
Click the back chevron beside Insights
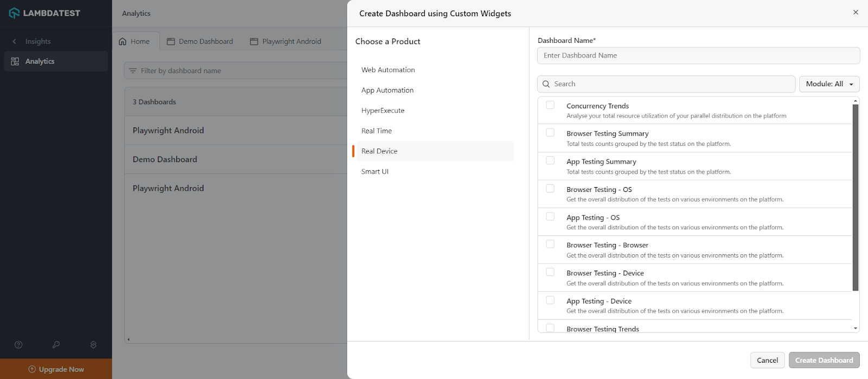tap(15, 41)
